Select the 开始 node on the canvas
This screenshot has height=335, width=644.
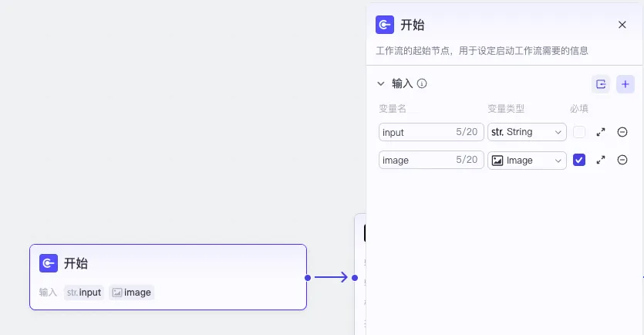pos(168,277)
